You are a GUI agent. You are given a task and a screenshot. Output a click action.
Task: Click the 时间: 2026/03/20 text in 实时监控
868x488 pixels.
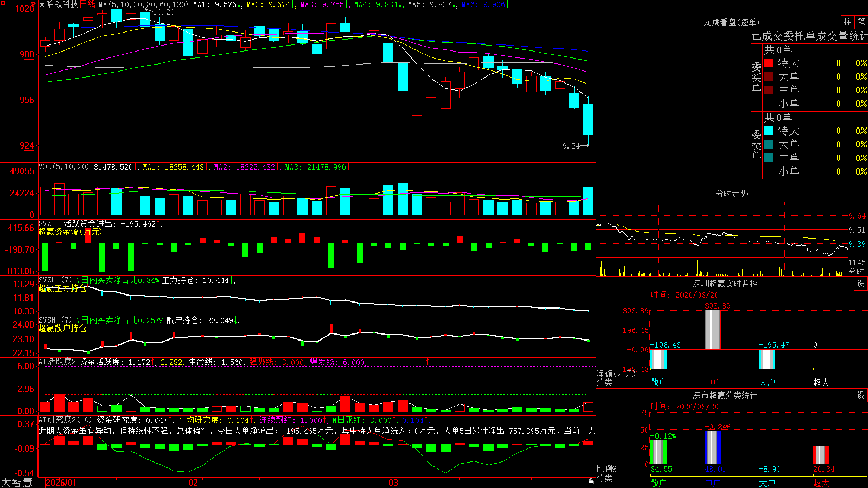click(684, 295)
